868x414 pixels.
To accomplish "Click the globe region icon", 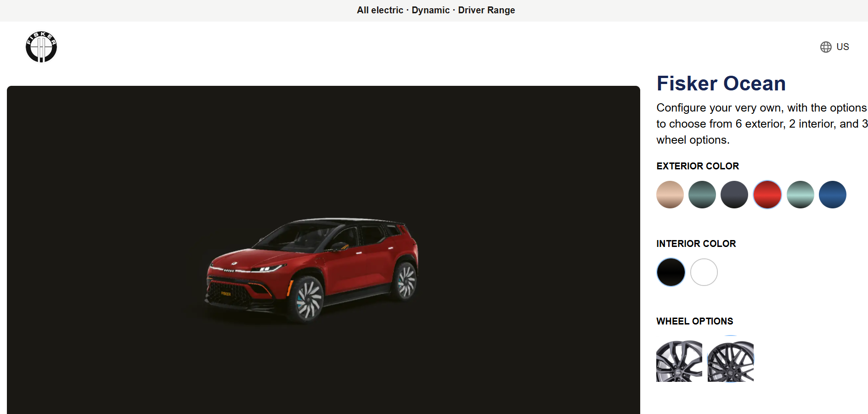I will point(826,47).
